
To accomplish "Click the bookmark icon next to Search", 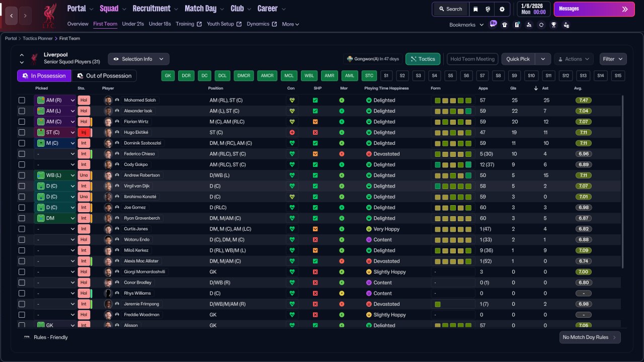I will pos(476,9).
